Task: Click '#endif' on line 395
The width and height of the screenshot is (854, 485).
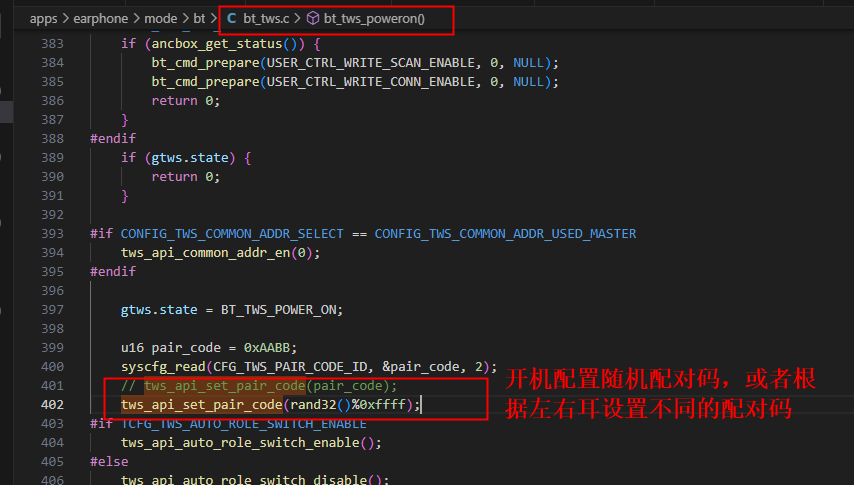Action: click(x=113, y=271)
